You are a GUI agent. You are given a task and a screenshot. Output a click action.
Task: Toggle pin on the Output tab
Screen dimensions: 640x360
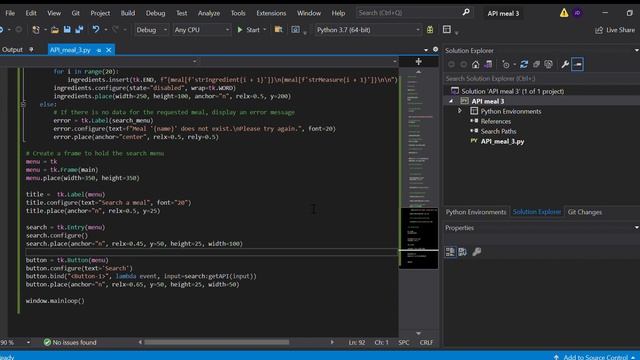coord(31,50)
